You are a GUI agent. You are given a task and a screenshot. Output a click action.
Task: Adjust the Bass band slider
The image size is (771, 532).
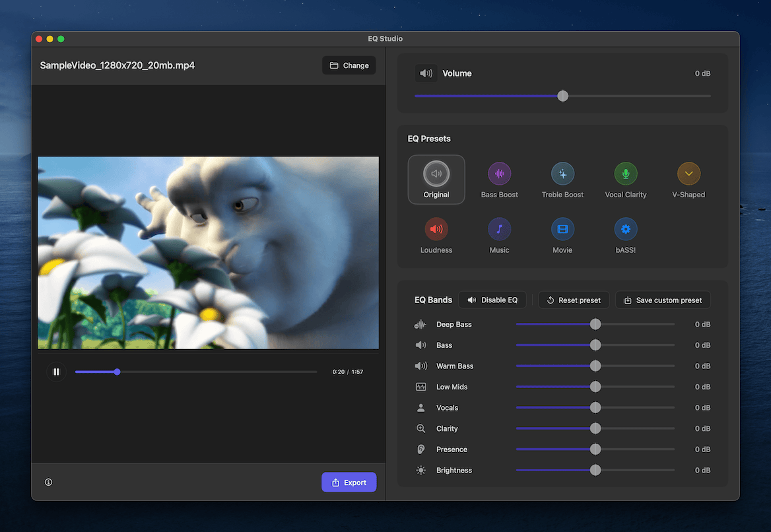coord(595,345)
